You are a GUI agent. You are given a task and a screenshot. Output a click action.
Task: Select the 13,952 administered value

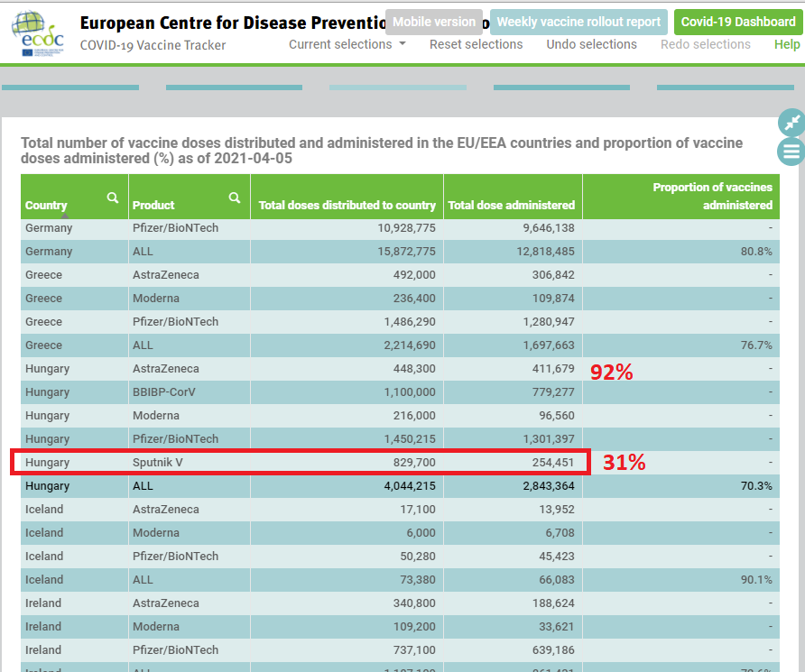pos(557,510)
